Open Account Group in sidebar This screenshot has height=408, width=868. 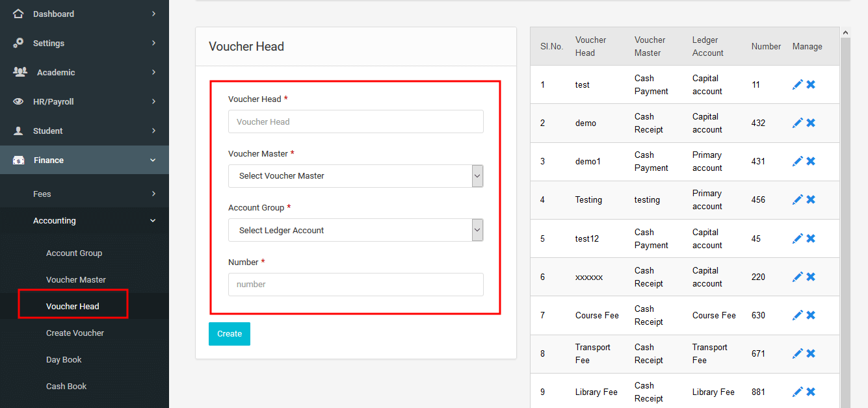click(74, 253)
